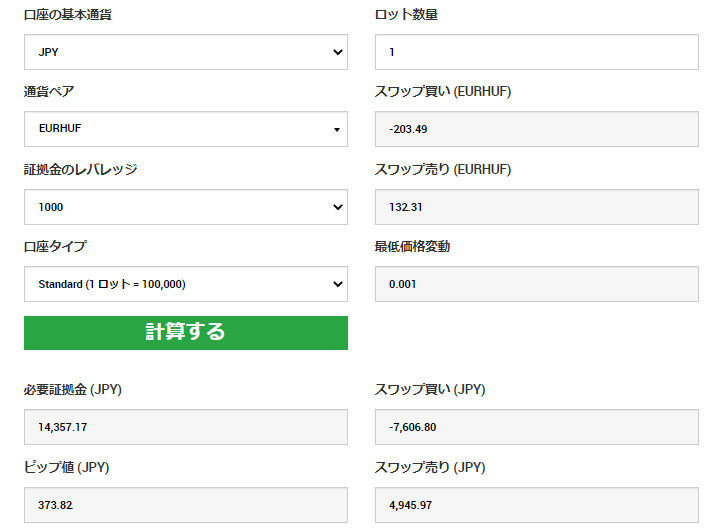Click the green 計算する button
Image resolution: width=714 pixels, height=528 pixels.
(x=186, y=333)
